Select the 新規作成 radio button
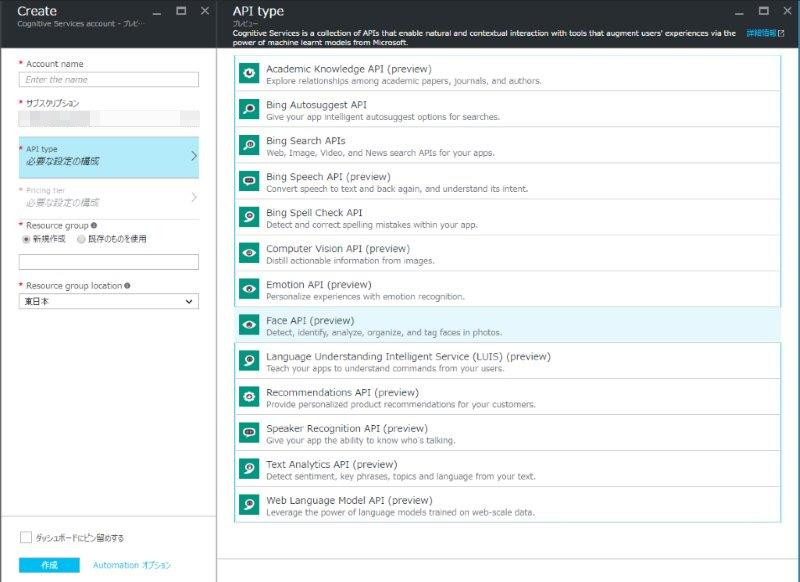 click(26, 239)
